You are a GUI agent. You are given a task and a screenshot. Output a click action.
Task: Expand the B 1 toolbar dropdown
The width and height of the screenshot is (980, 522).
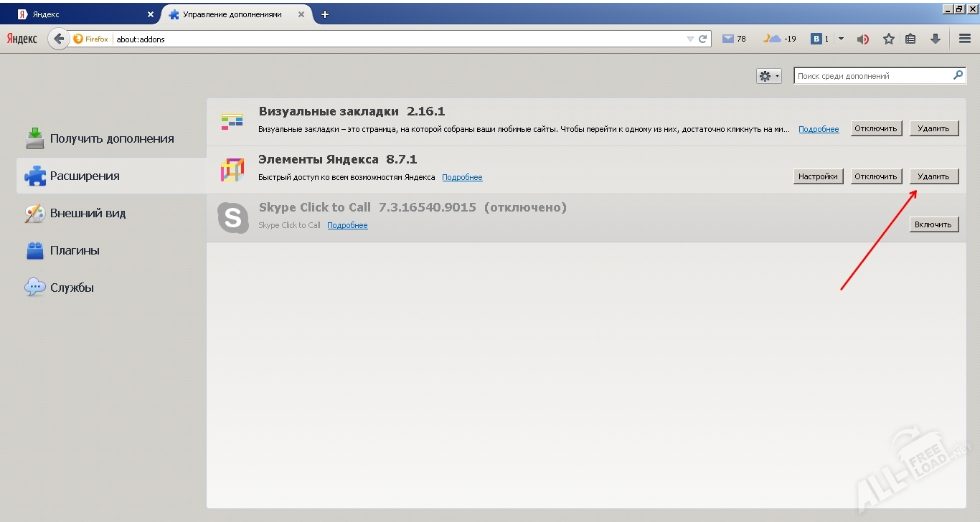click(x=840, y=39)
